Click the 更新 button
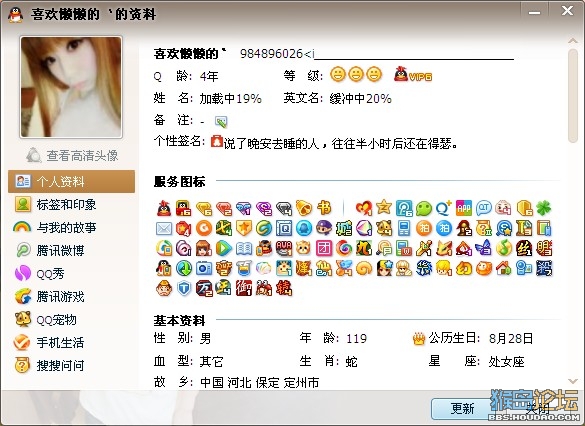585x426 pixels. [462, 409]
